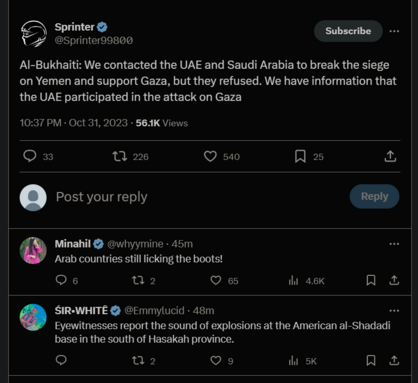Screen dimensions: 418x383
Task: Open more options menu on Sprinter's post
Action: (x=394, y=31)
